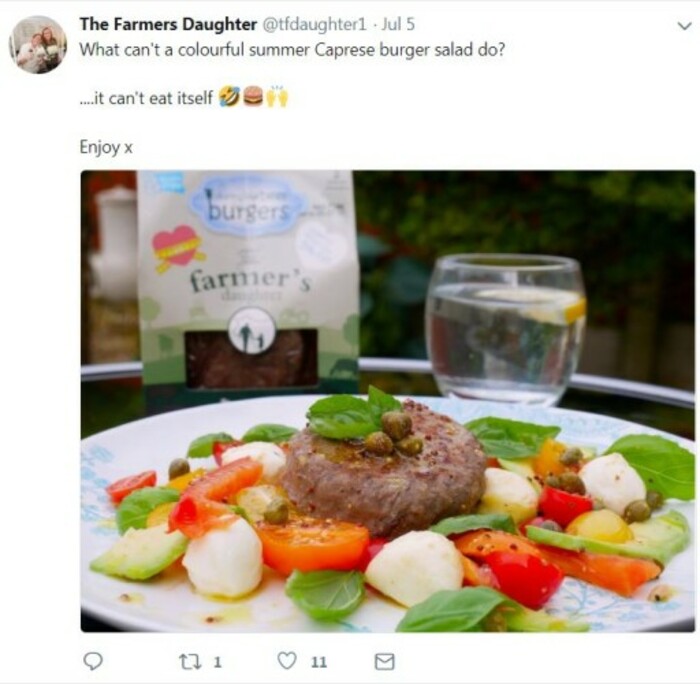Open the tweet options chevron menu
Viewport: 700px width, 684px height.
click(x=684, y=25)
